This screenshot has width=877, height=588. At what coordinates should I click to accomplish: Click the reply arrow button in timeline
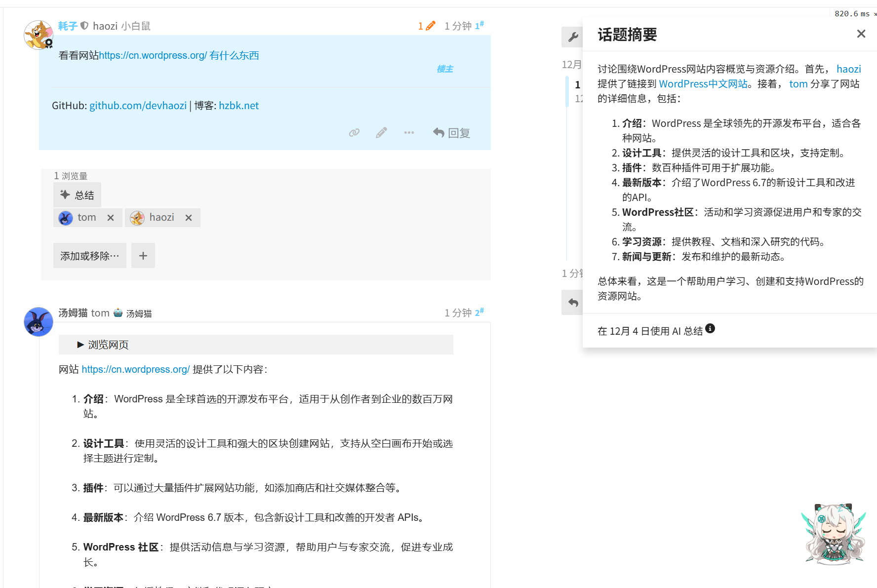[x=573, y=302]
